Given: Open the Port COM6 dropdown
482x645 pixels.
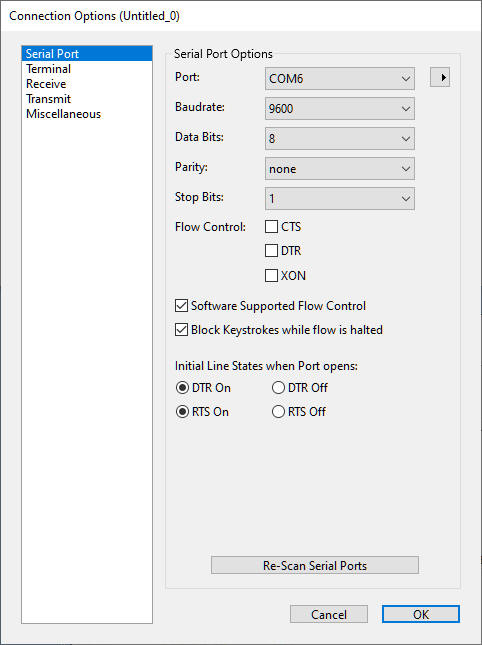Looking at the screenshot, I should [340, 79].
